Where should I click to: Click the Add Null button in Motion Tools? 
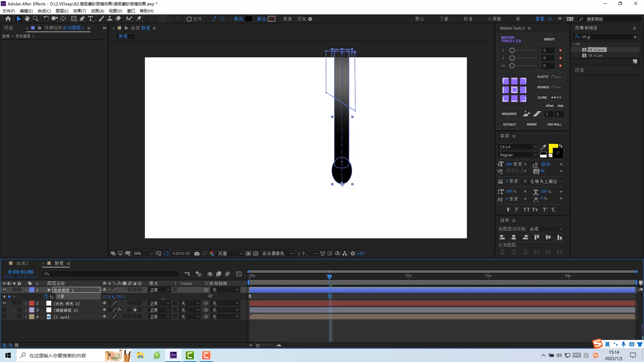tap(554, 124)
